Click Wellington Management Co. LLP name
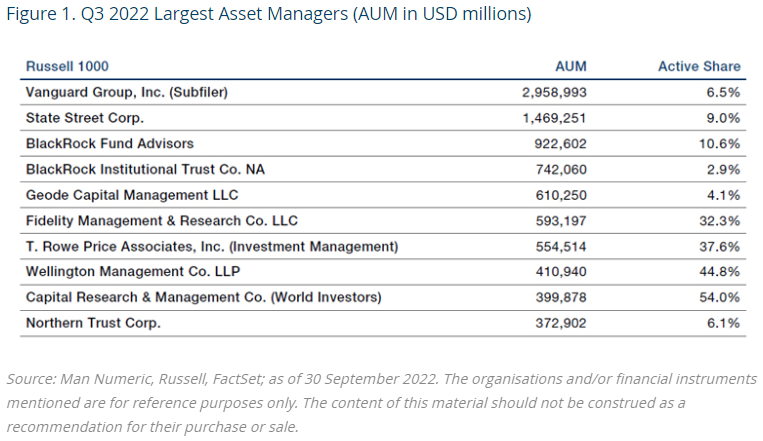 (x=134, y=272)
